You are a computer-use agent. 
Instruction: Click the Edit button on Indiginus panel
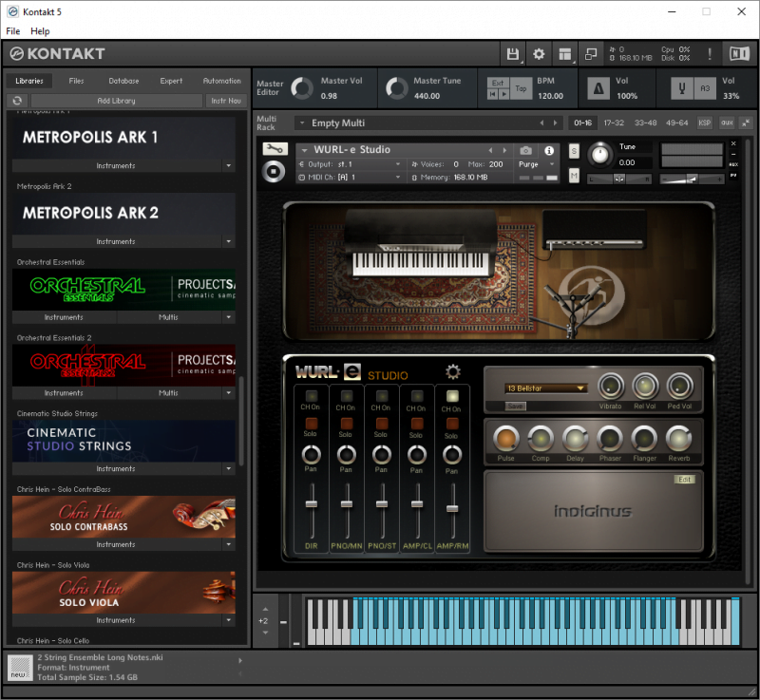(684, 479)
